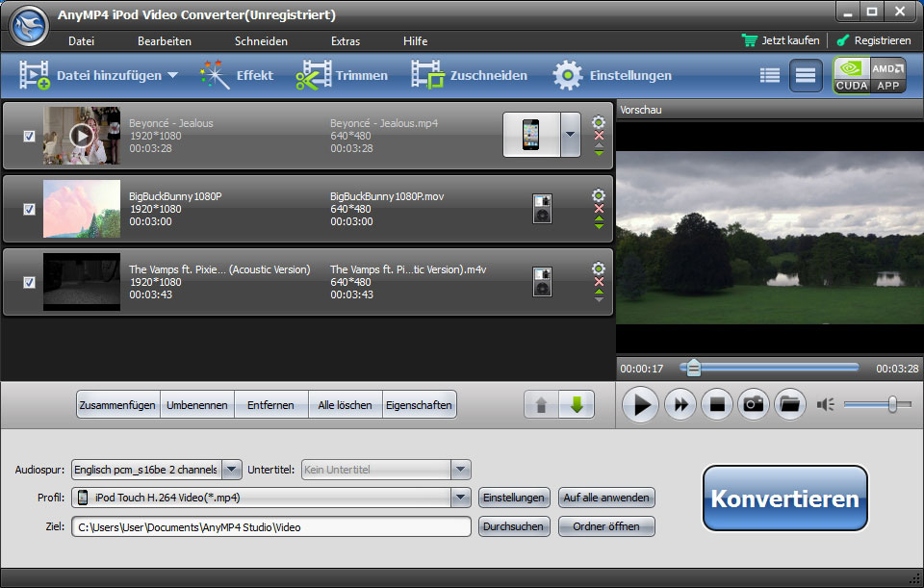
Task: Open the Bearbeiten menu
Action: pyautogui.click(x=165, y=41)
